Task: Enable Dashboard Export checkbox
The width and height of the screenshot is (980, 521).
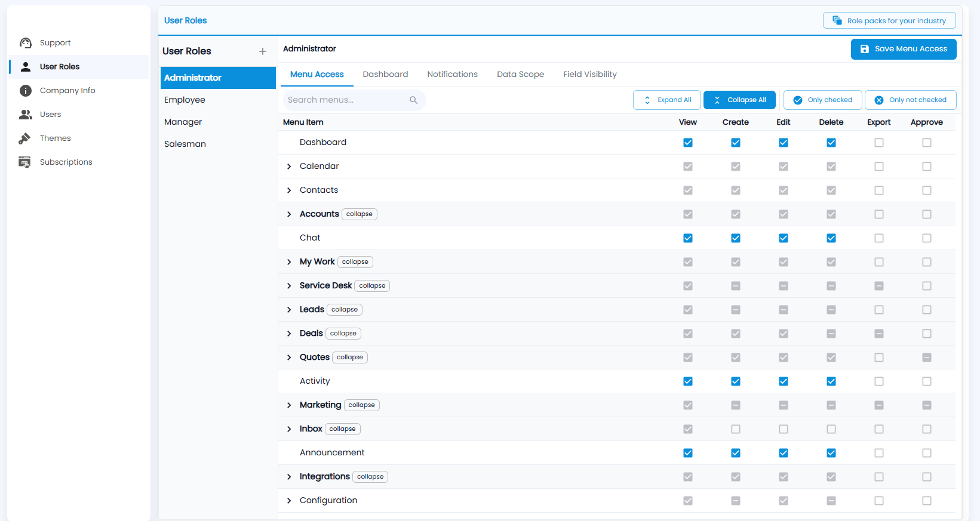Action: (879, 143)
